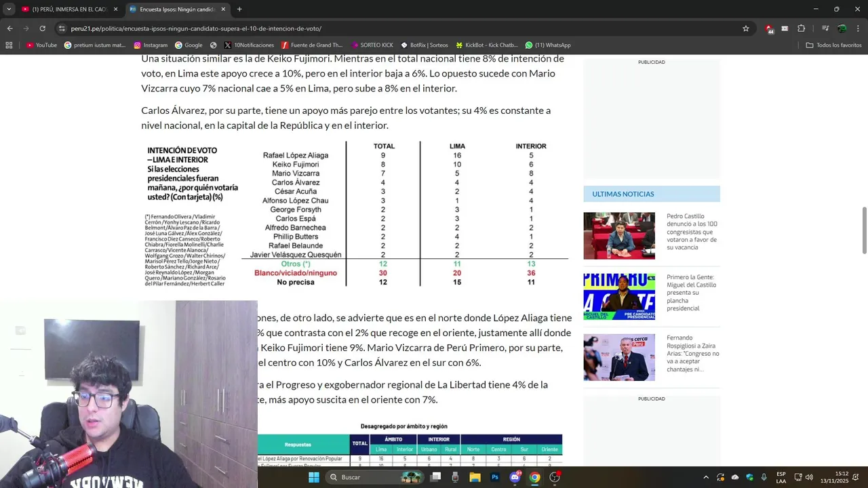The image size is (868, 488).
Task: Switch the ESP LAA keyboard language
Action: click(x=781, y=477)
